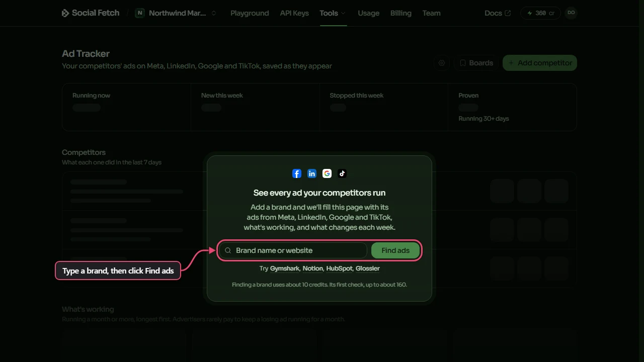
Task: Click the search magnifier icon in the brand field
Action: [228, 250]
